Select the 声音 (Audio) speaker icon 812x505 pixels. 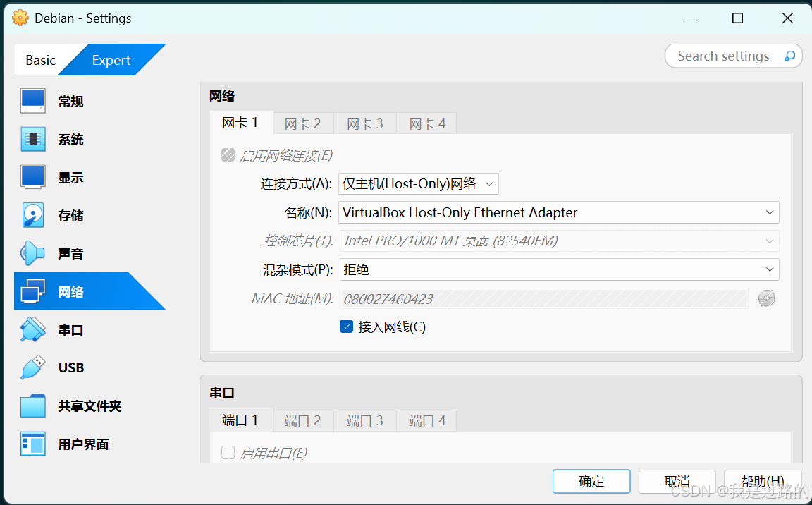[x=32, y=253]
